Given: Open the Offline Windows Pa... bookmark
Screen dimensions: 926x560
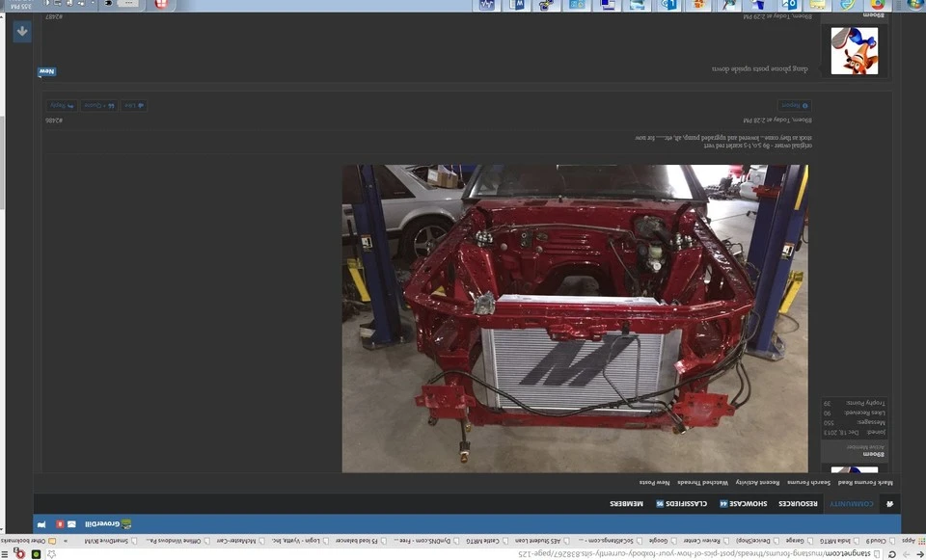Looking at the screenshot, I should pyautogui.click(x=178, y=541).
